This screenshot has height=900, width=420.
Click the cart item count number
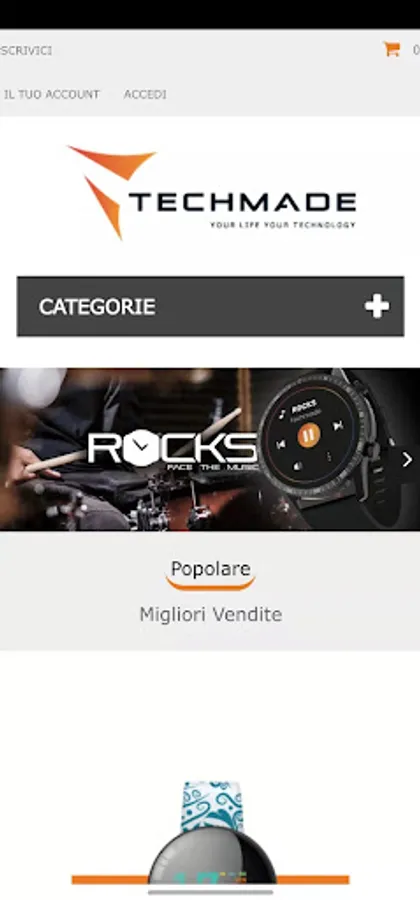417,50
